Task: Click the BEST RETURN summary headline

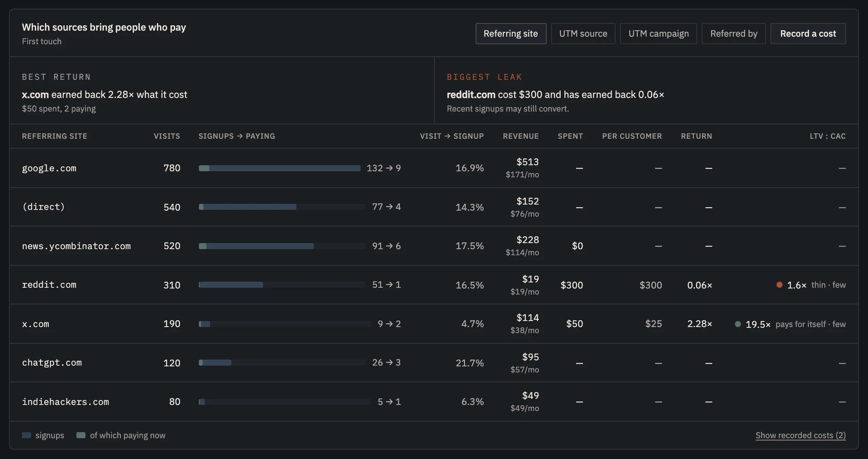Action: [104, 95]
